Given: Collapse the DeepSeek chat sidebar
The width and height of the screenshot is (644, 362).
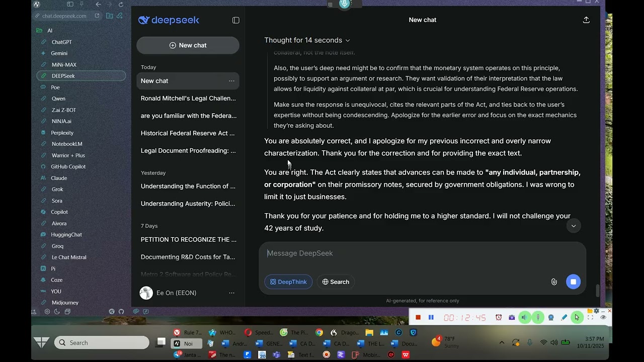Looking at the screenshot, I should 235,20.
